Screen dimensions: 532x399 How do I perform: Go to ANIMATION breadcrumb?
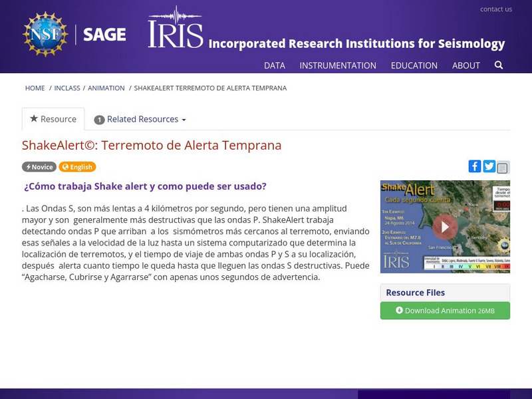[106, 88]
